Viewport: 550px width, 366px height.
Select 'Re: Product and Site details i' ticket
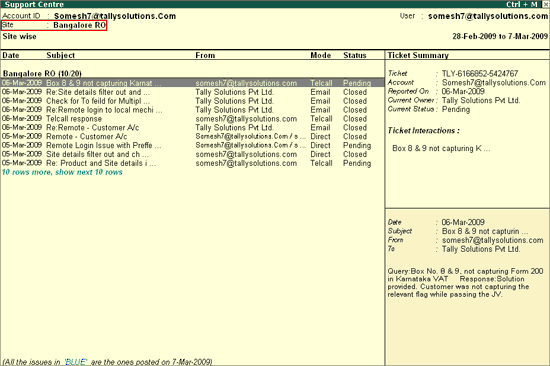point(192,163)
